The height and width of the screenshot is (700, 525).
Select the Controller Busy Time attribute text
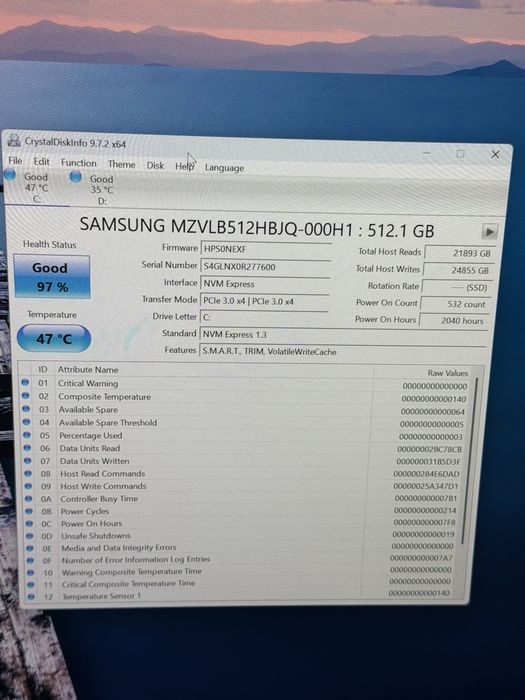(x=99, y=499)
